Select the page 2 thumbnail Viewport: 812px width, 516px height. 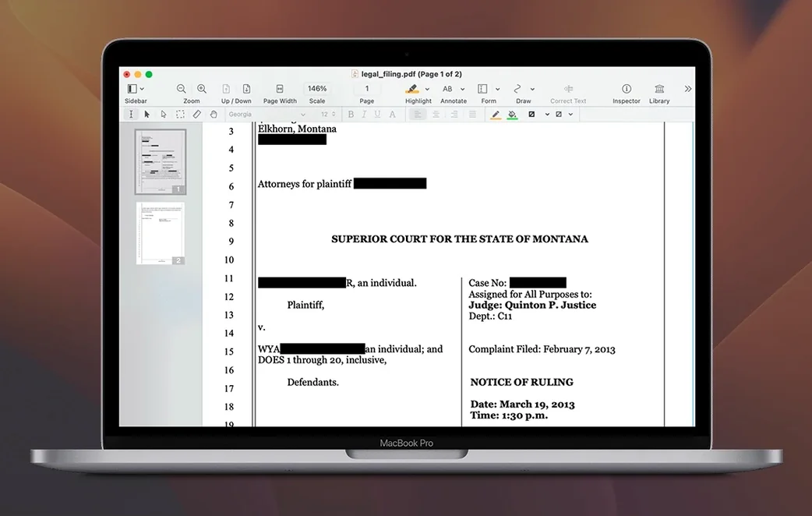160,233
